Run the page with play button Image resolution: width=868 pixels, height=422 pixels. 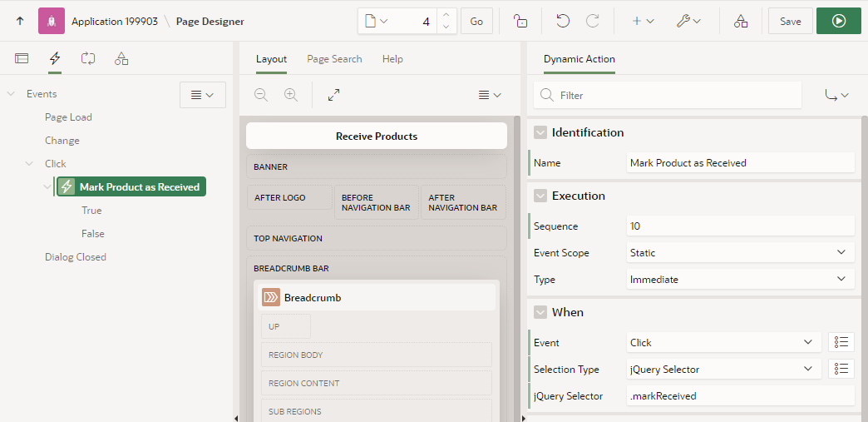click(x=839, y=21)
